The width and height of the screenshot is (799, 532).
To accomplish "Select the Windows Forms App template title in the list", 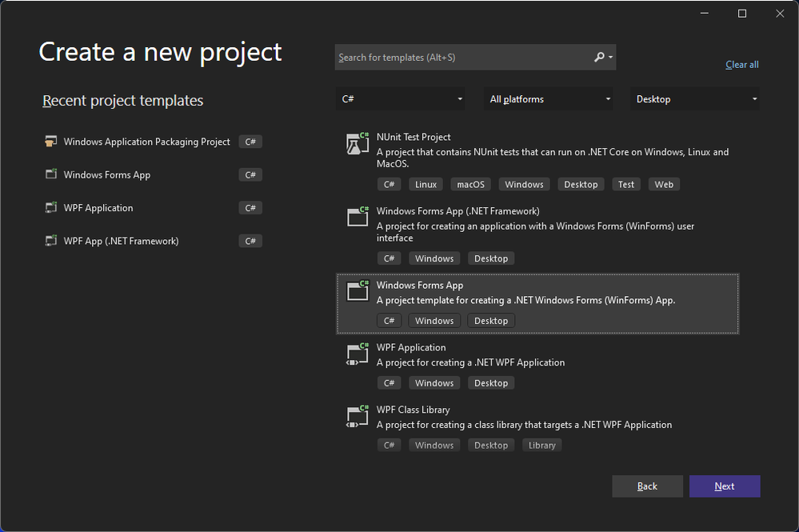I will pos(420,286).
